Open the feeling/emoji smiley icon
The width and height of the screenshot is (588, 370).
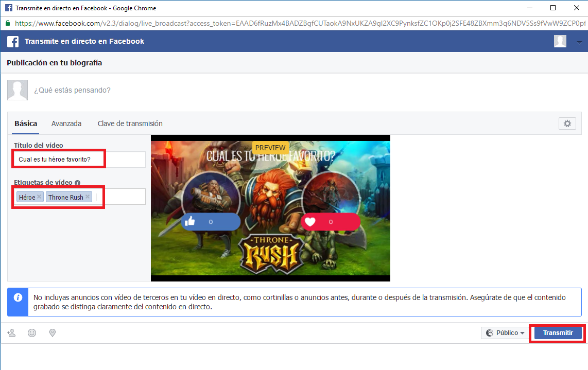(32, 333)
